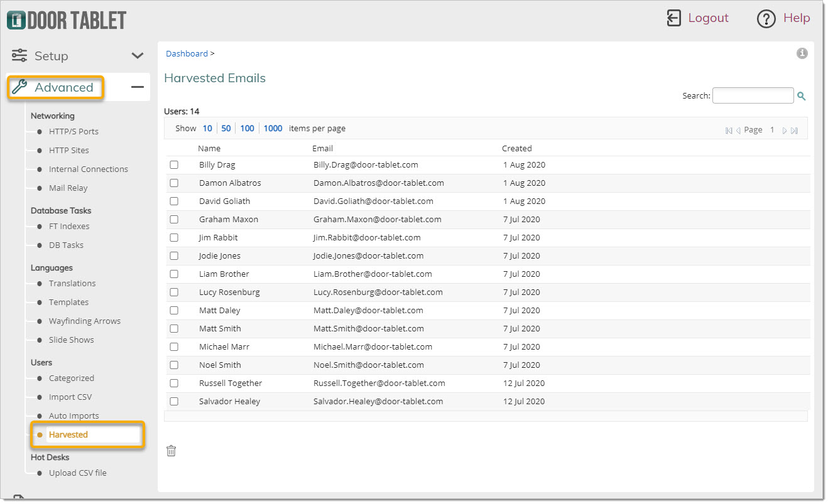Open the info icon in the panel corner

[x=802, y=53]
